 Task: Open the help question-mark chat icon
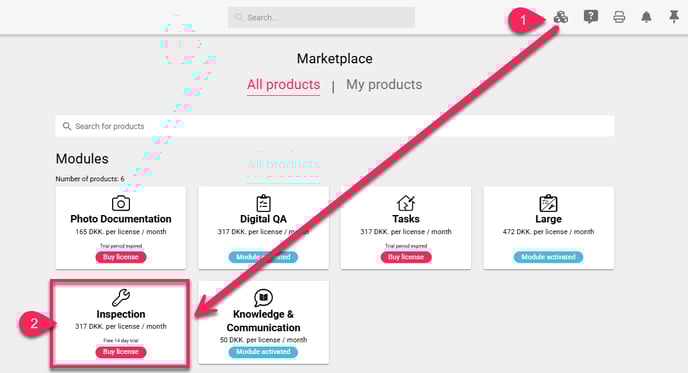point(591,17)
